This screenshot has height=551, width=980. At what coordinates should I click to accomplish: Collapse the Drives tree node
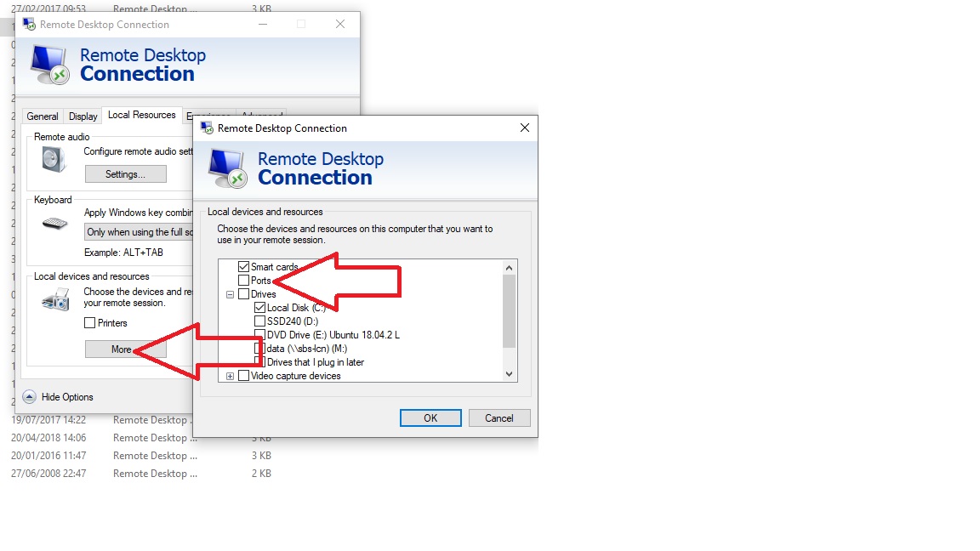230,294
